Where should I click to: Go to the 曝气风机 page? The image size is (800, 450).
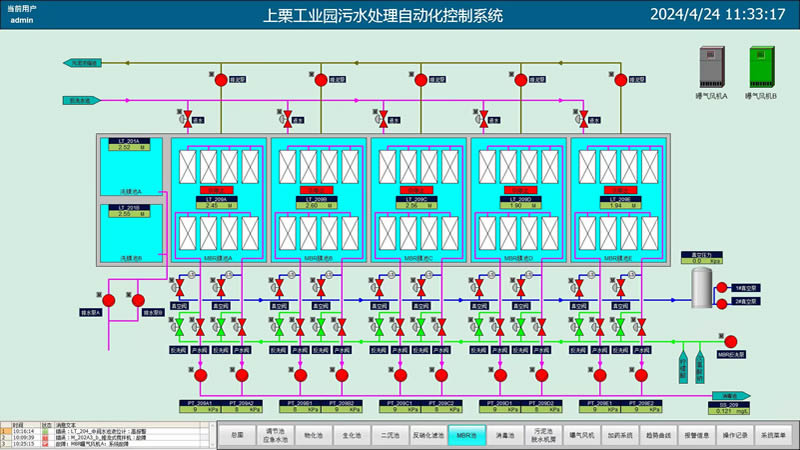(x=582, y=436)
